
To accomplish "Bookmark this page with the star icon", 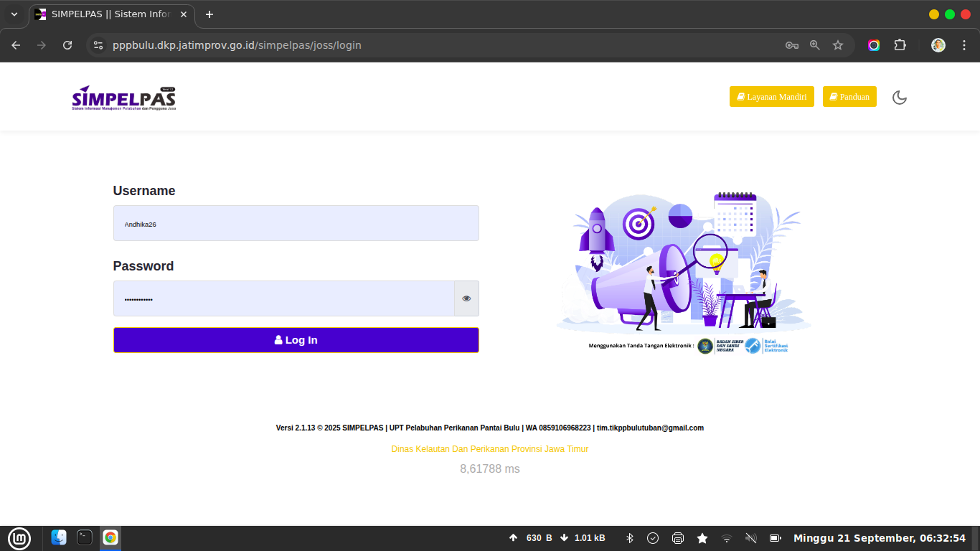I will point(838,45).
